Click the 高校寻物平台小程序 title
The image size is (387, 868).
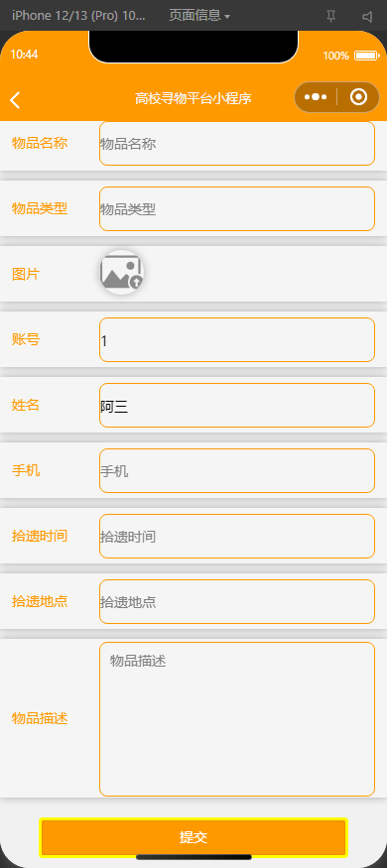pos(193,98)
